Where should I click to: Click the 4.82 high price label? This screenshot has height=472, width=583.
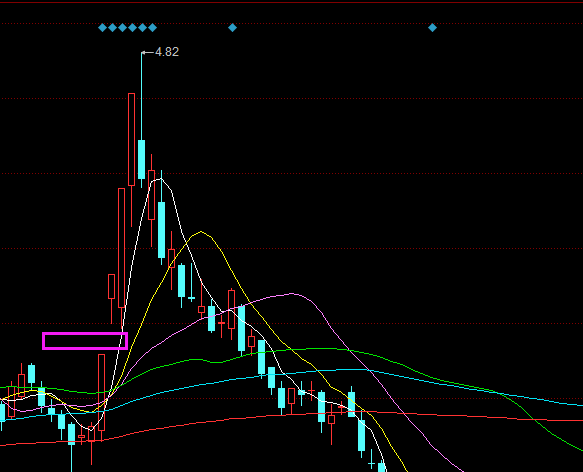pyautogui.click(x=167, y=52)
